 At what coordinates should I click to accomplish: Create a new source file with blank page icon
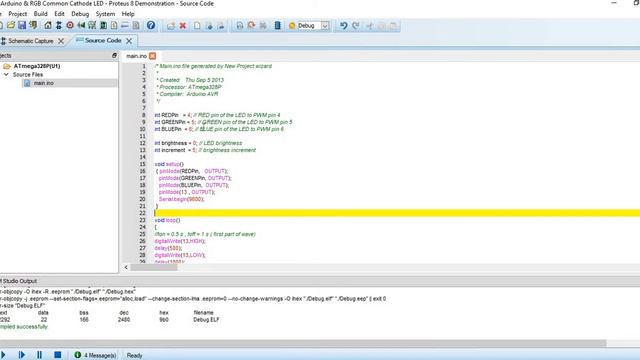(197, 26)
